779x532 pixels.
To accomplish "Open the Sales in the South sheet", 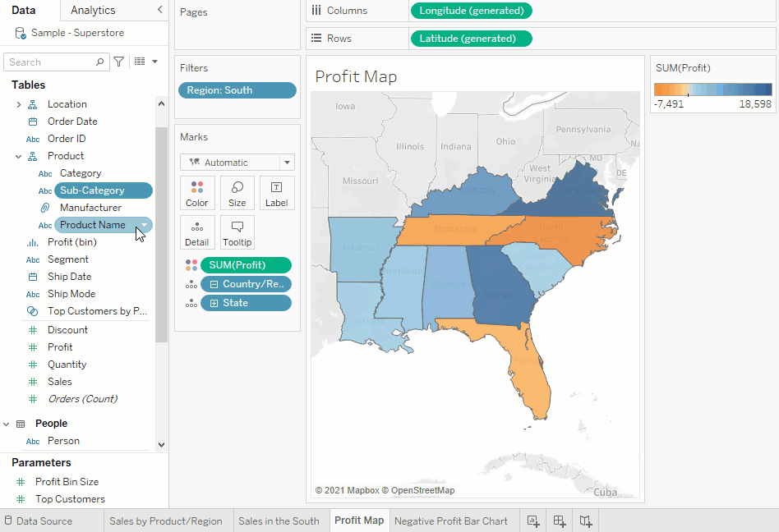I will [279, 521].
